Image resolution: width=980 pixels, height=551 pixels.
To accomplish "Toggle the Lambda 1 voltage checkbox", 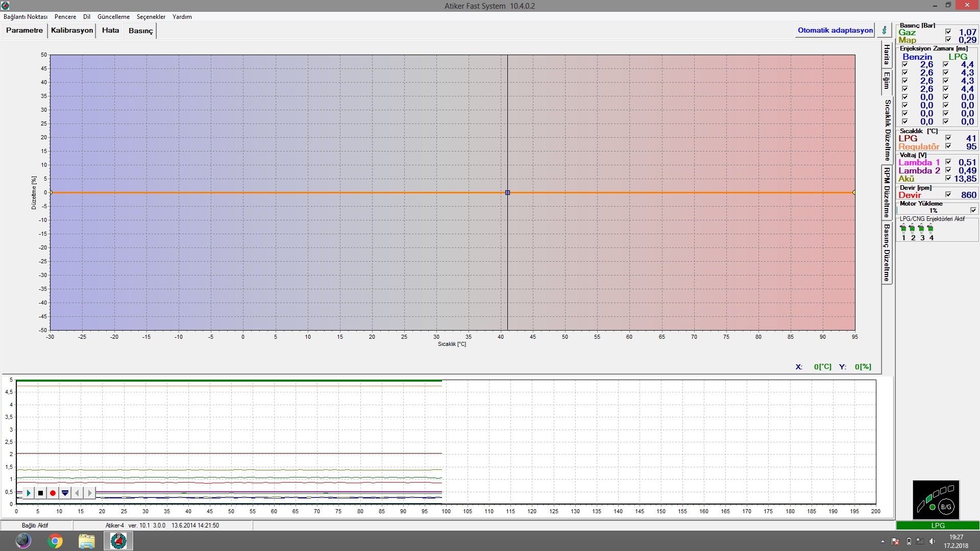I will click(x=948, y=162).
